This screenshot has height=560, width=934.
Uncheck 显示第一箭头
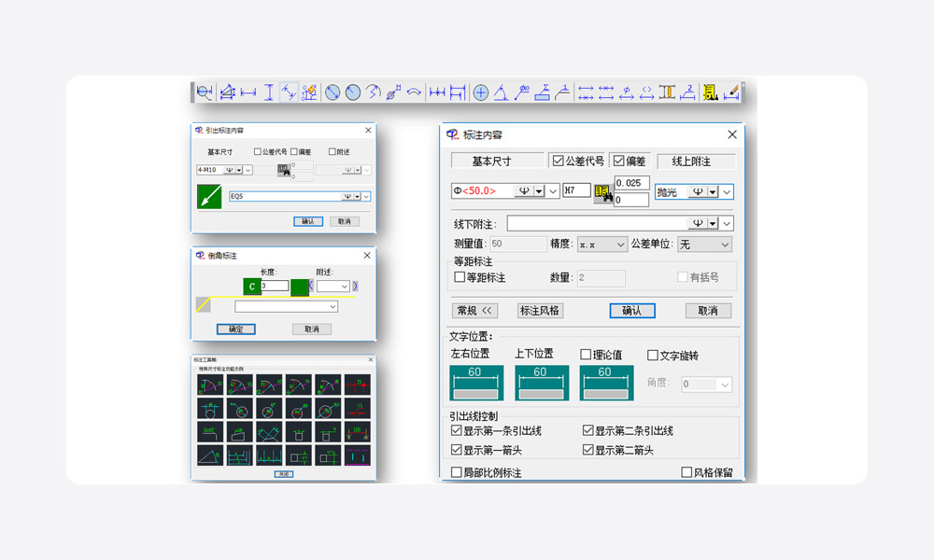[x=457, y=450]
